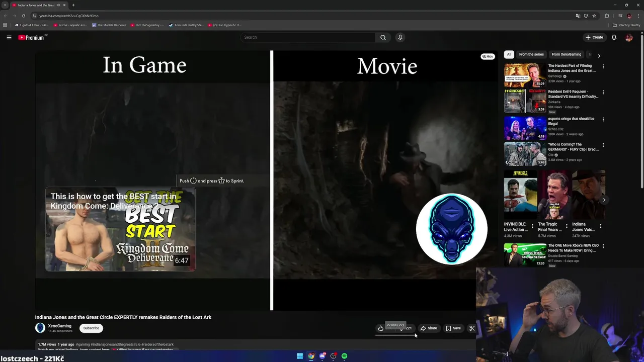The width and height of the screenshot is (644, 362).
Task: Open the YouTube guide hamburger menu
Action: tap(9, 37)
